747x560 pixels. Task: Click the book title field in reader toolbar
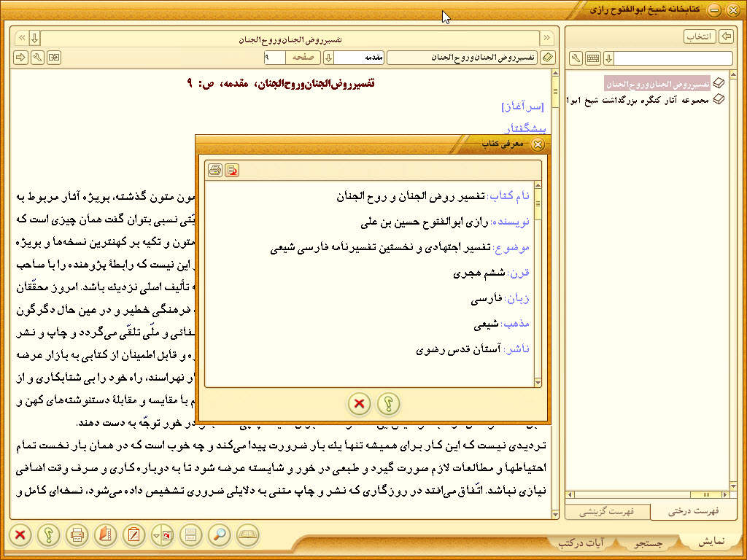462,58
